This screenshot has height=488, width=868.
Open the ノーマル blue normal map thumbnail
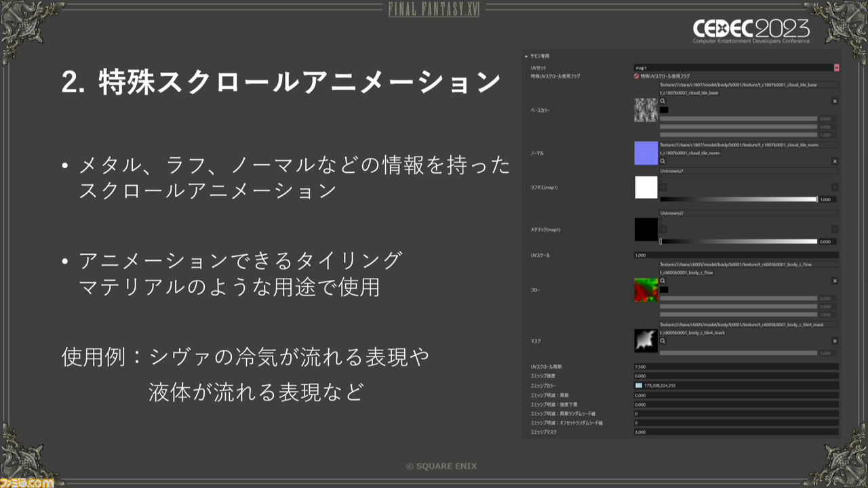[646, 153]
